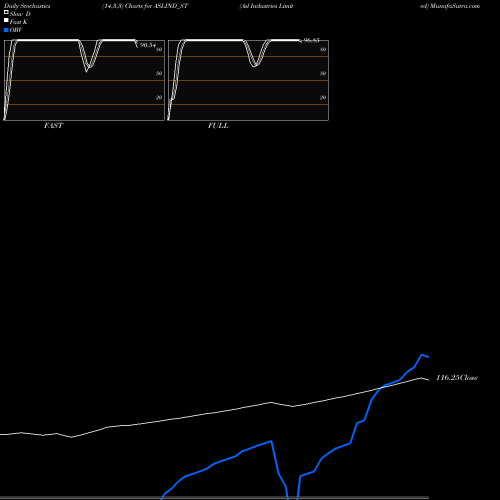This screenshot has width=500, height=500.
Task: Select the 'Charts for ASLIND_ST' title text
Action: tap(156, 6)
